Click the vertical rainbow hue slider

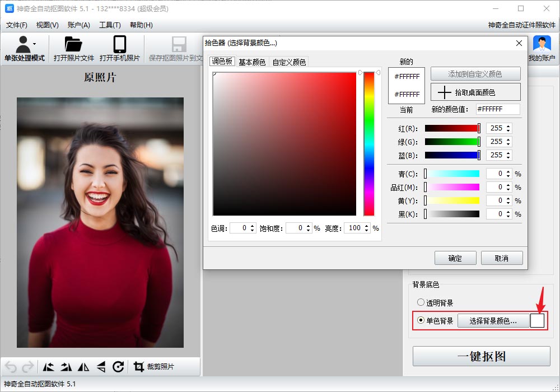pyautogui.click(x=368, y=144)
